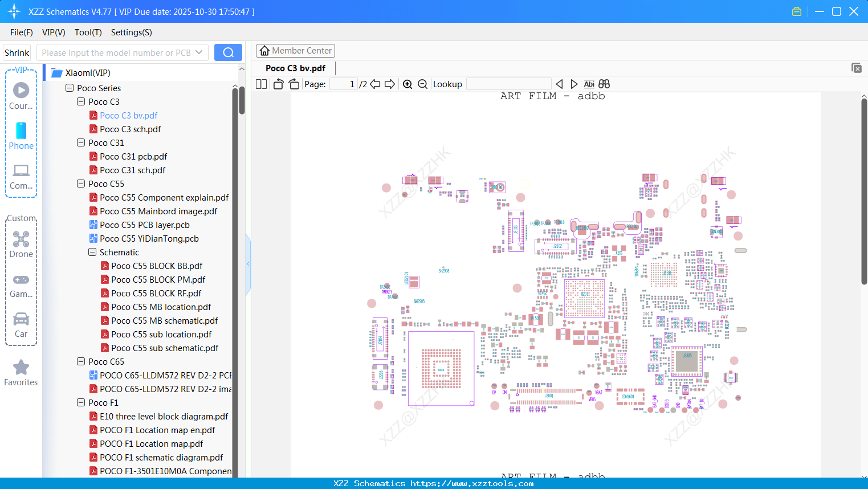Collapse the Poco C65 folder
The width and height of the screenshot is (868, 489).
tap(81, 361)
